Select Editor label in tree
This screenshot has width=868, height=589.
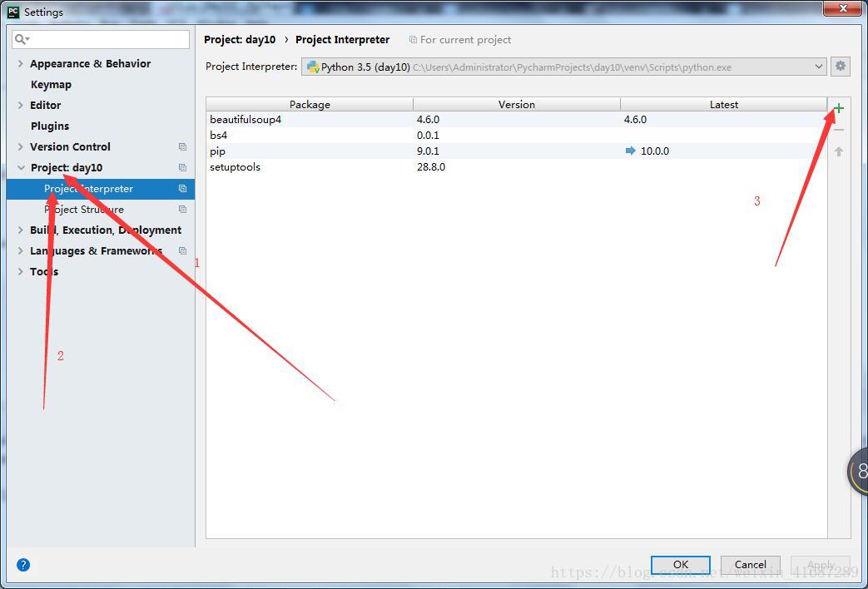(x=46, y=105)
